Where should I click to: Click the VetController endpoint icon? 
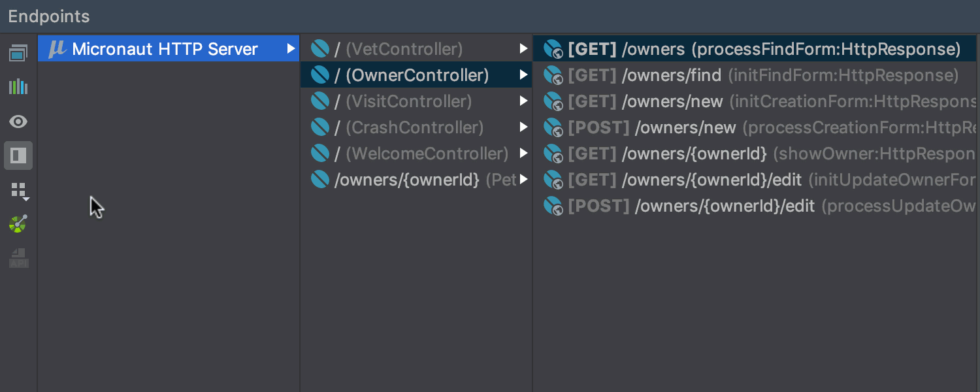point(319,49)
